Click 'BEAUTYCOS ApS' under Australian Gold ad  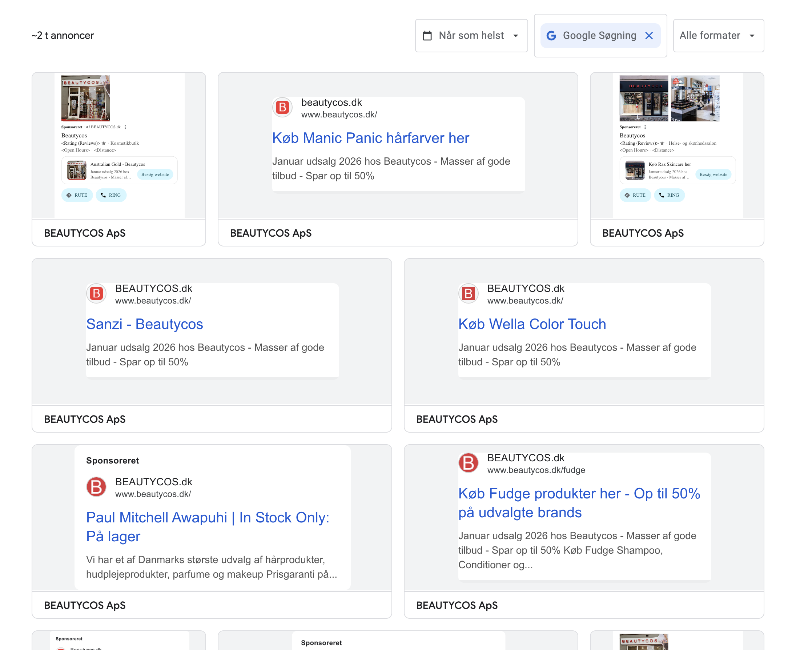[85, 233]
